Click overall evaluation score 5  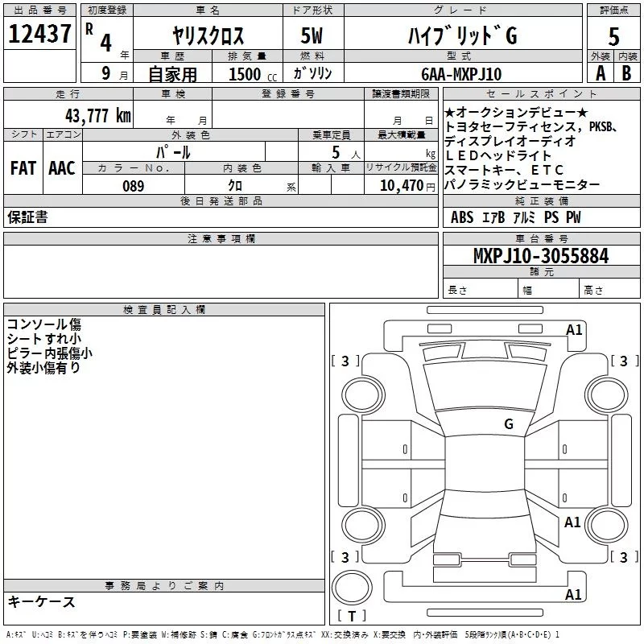point(613,36)
